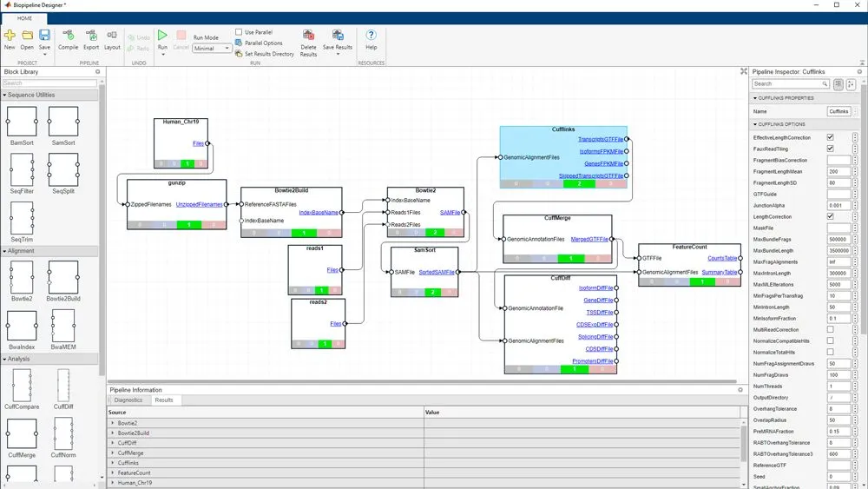Screen dimensions: 868x489
Task: Click the Compile pipeline icon
Action: point(68,36)
